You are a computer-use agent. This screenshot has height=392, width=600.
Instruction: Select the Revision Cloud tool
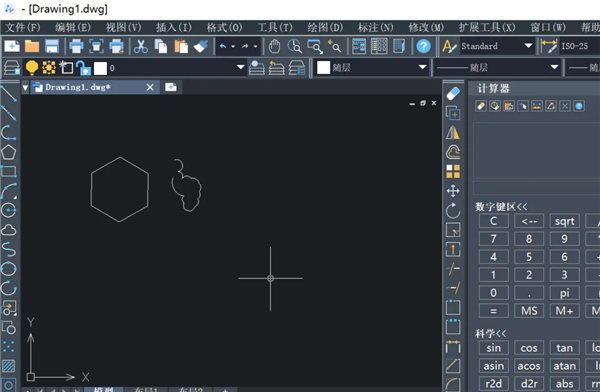(8, 230)
